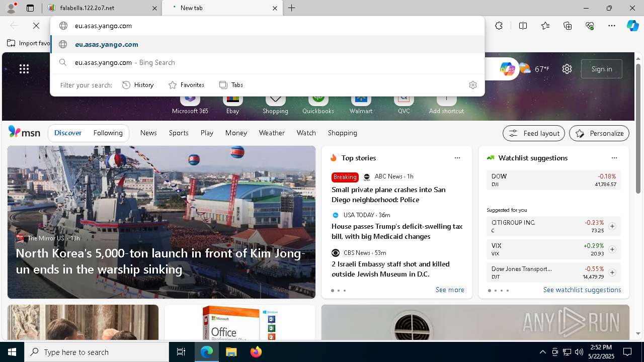Viewport: 644px width, 362px height.
Task: Open Browser essentials icon
Action: pos(590,26)
